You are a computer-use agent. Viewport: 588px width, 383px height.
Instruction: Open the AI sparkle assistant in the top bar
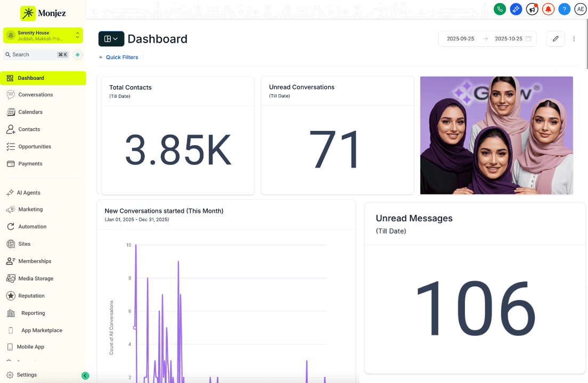click(516, 9)
